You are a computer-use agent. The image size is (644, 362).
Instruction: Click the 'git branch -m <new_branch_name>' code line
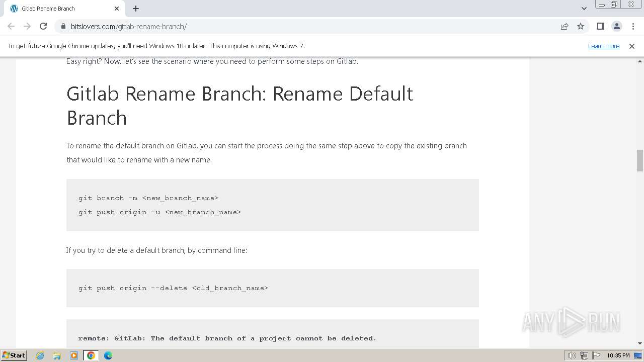pyautogui.click(x=148, y=198)
